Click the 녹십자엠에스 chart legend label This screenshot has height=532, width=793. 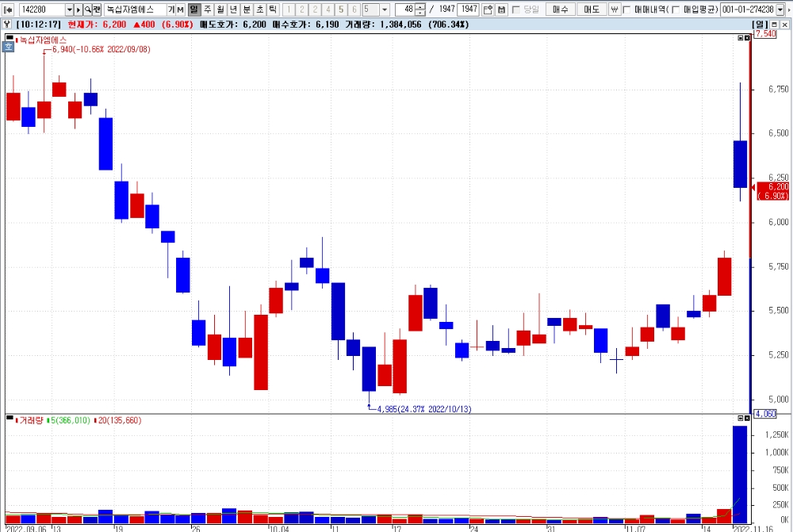click(x=43, y=40)
